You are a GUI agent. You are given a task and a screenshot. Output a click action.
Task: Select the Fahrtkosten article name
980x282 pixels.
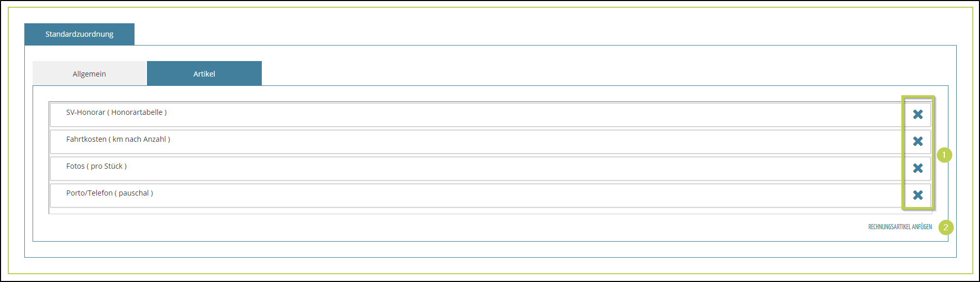[x=86, y=139]
